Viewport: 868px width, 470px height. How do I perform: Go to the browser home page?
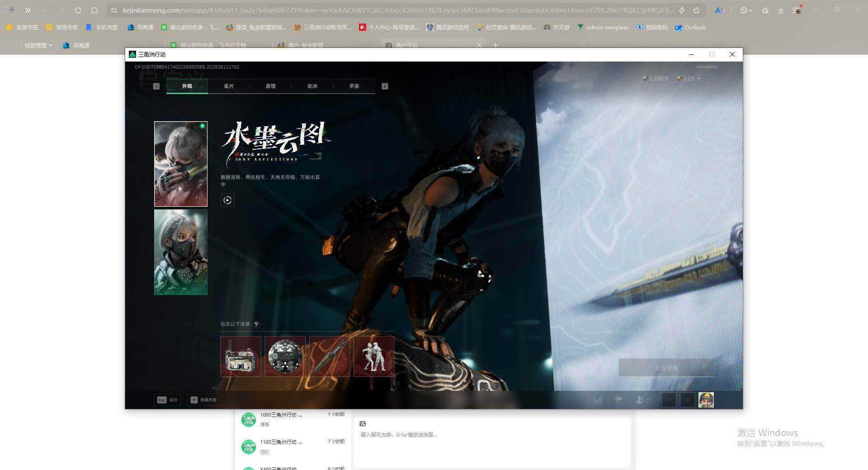point(94,10)
